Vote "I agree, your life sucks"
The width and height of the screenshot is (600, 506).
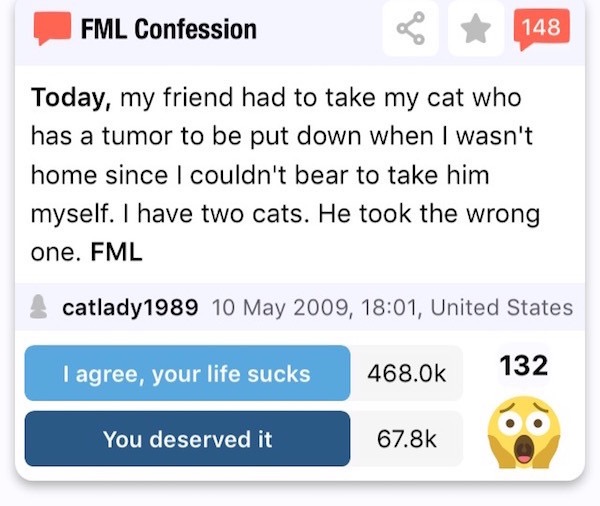point(187,373)
